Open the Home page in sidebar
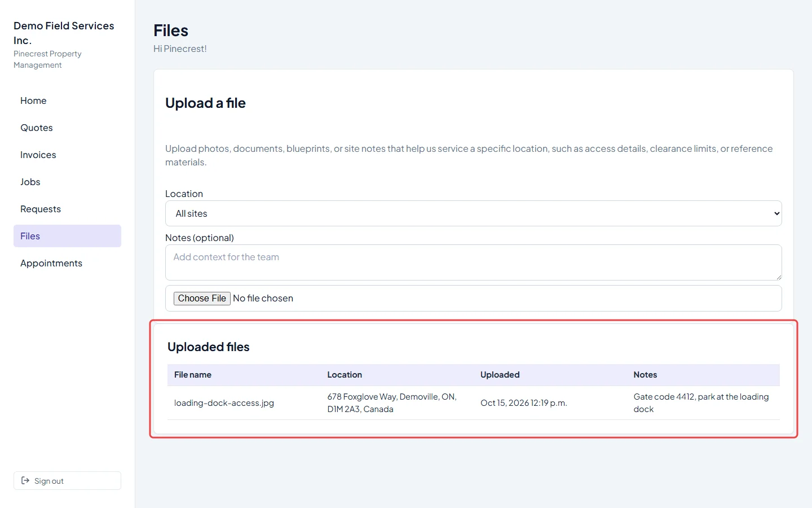 67,100
